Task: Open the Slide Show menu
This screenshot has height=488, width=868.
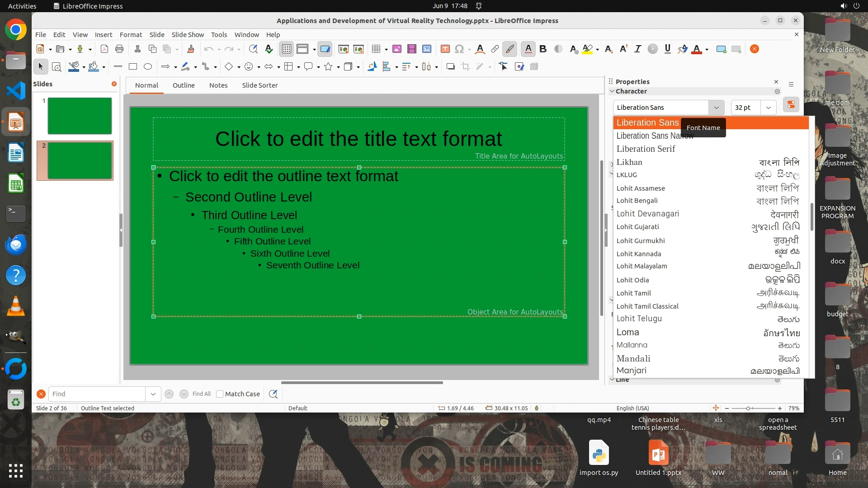Action: [188, 35]
